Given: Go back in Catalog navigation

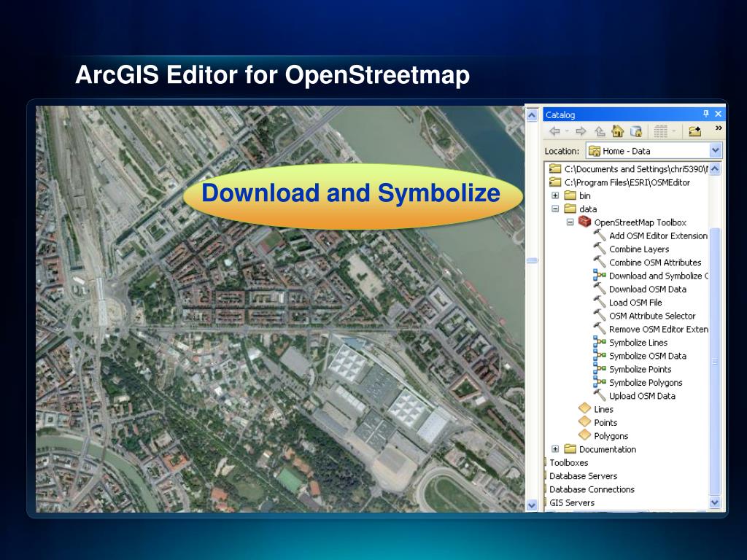Looking at the screenshot, I should (x=554, y=131).
